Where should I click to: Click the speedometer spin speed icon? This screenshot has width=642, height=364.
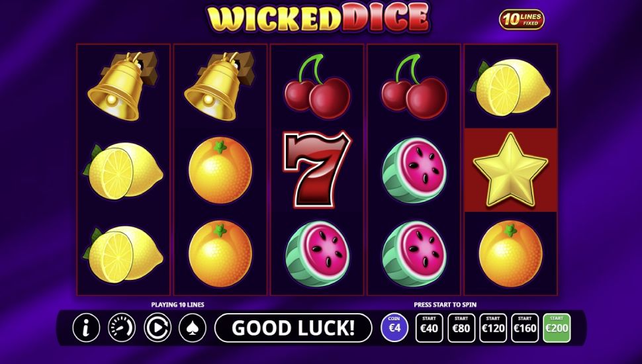point(122,328)
